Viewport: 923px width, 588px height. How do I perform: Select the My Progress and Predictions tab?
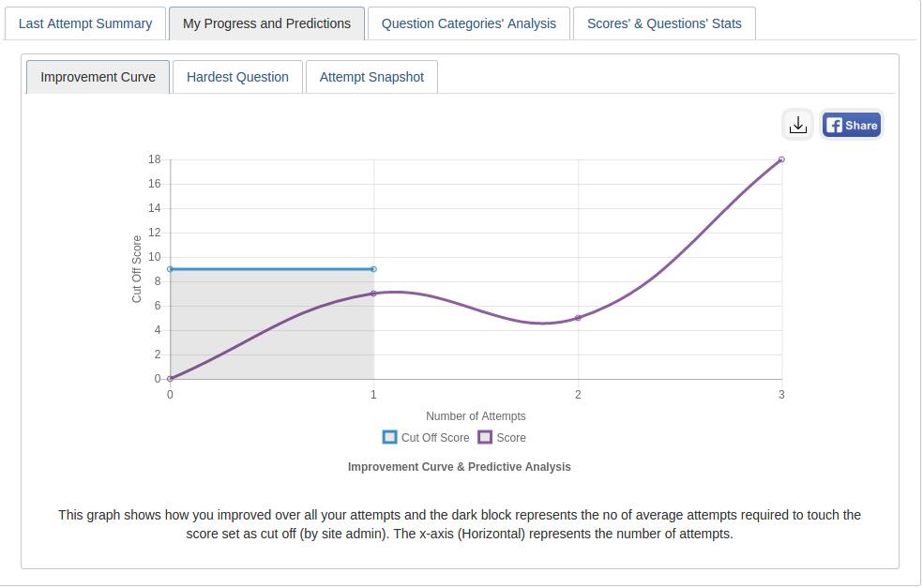click(266, 23)
